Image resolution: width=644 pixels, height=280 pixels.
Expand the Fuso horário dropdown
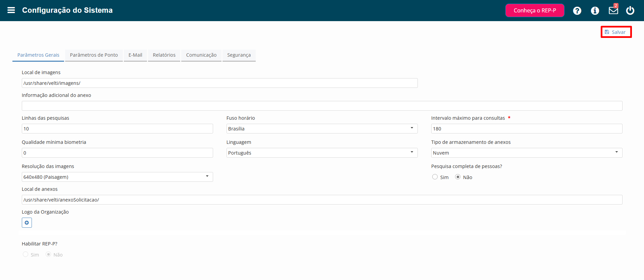point(322,129)
